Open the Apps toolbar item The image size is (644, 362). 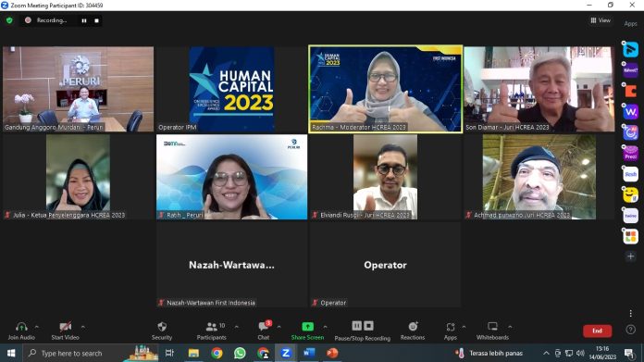tap(451, 331)
